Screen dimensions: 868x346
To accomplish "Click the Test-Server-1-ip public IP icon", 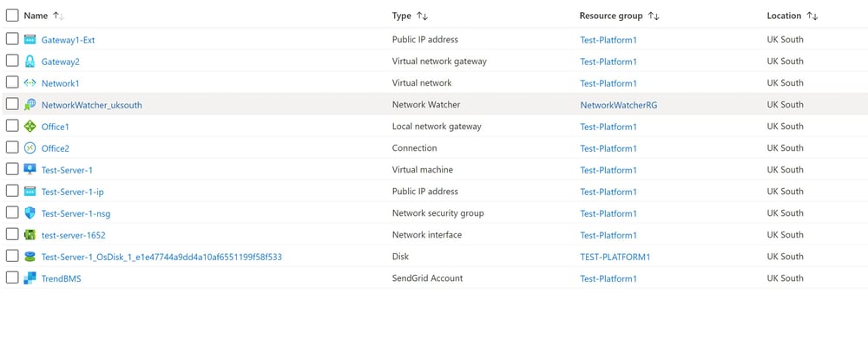I will tap(30, 192).
